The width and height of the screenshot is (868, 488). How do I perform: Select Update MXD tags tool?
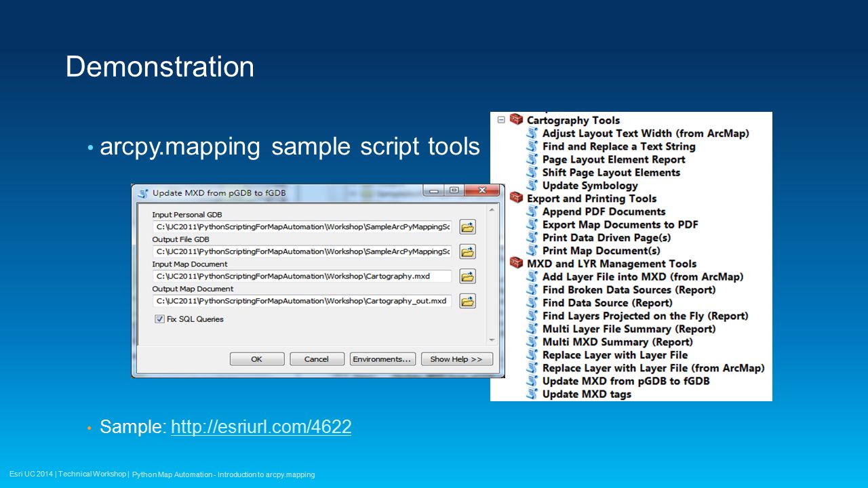(x=587, y=394)
